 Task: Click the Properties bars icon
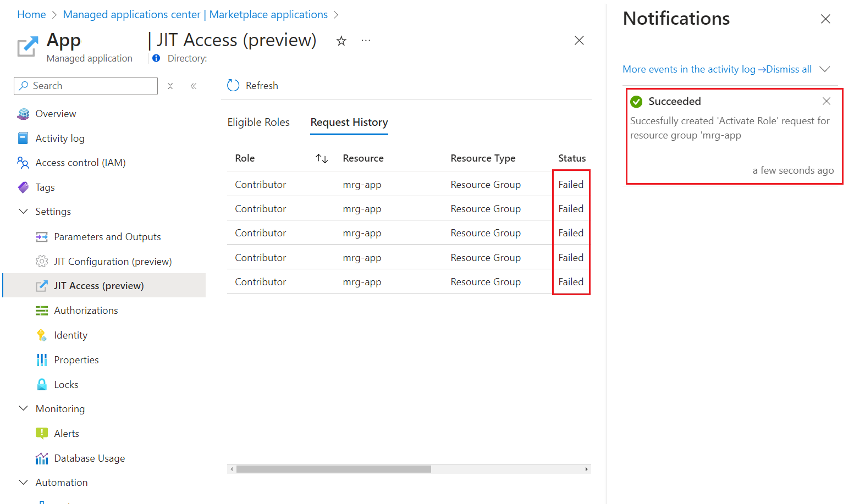coord(42,360)
